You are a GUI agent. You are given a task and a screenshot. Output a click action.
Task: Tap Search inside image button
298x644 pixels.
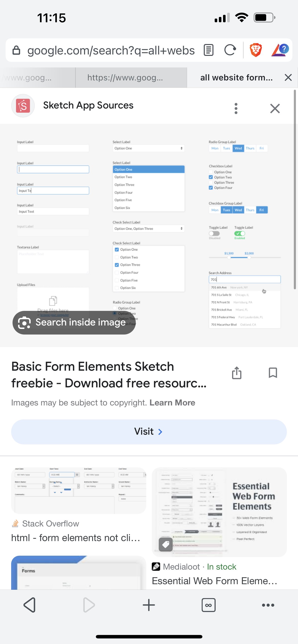(74, 322)
